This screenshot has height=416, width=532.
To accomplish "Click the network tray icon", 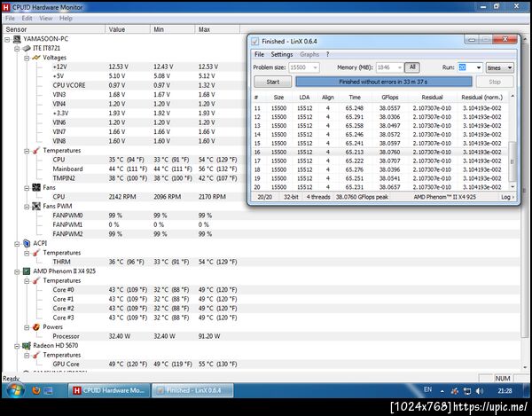I will tap(467, 391).
